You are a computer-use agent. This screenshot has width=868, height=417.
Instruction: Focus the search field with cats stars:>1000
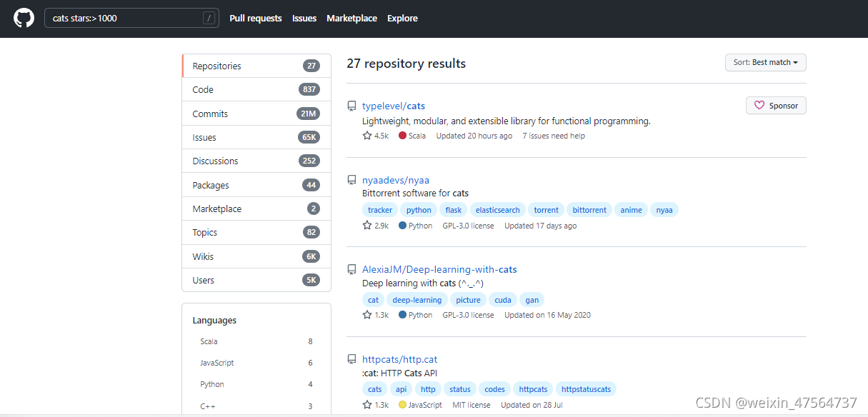131,19
